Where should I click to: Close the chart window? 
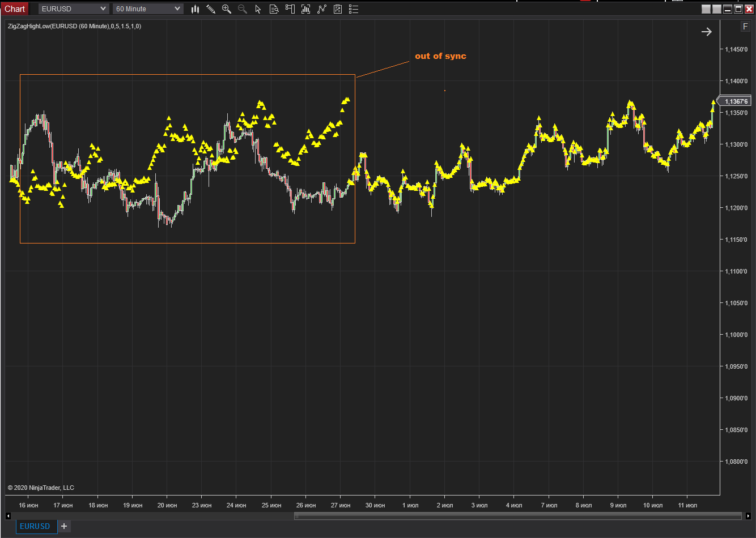point(749,9)
